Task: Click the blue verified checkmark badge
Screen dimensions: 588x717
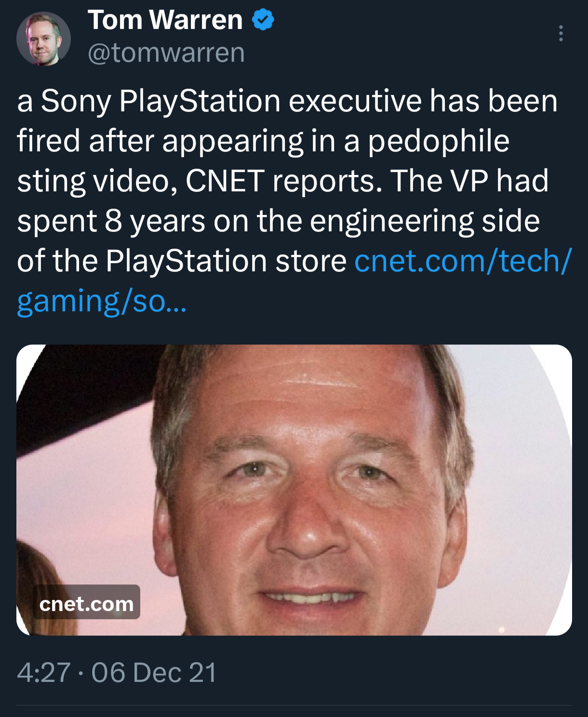Action: tap(263, 20)
